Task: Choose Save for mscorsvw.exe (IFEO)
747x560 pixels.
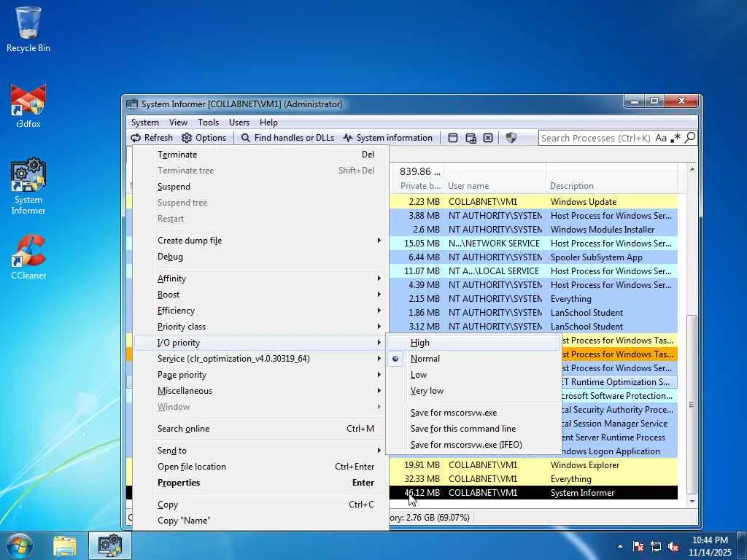Action: coord(474,445)
